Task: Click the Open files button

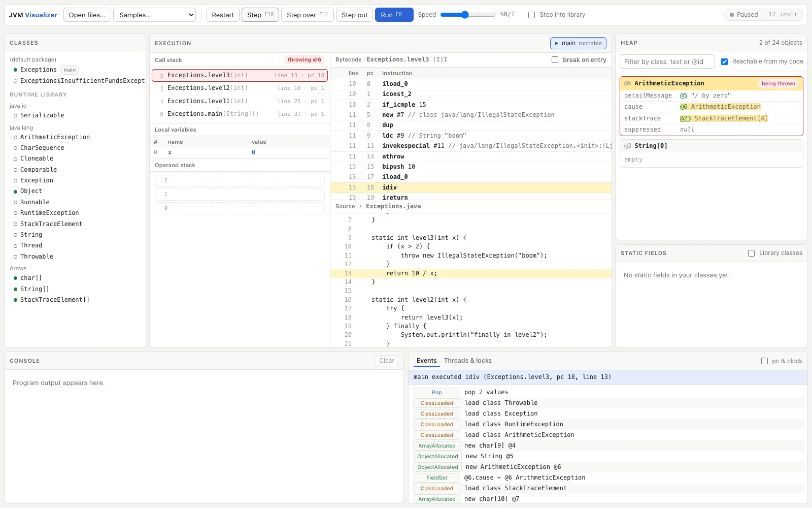Action: tap(87, 15)
